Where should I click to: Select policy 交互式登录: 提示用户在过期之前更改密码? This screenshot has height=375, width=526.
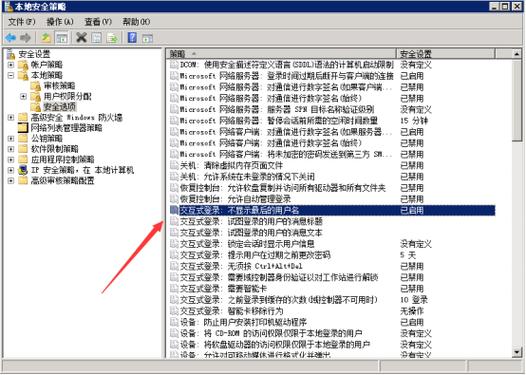click(255, 255)
